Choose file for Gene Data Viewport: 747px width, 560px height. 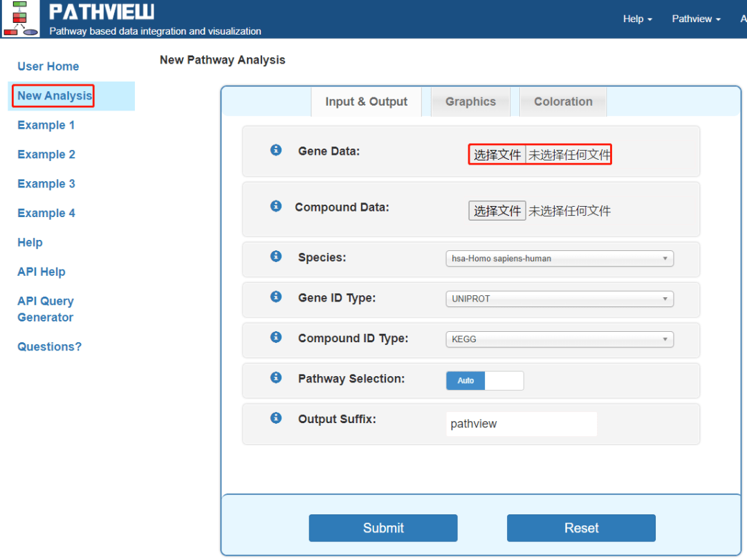pos(497,155)
